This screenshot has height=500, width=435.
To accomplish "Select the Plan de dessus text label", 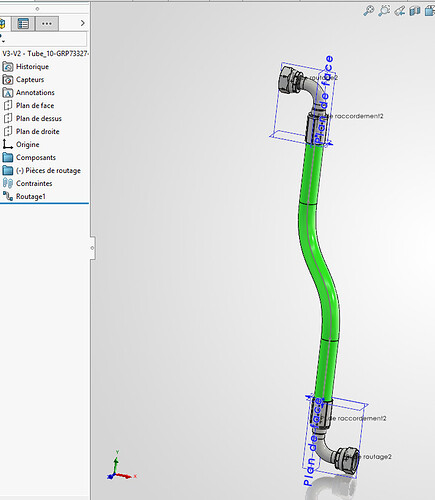I will click(x=39, y=119).
